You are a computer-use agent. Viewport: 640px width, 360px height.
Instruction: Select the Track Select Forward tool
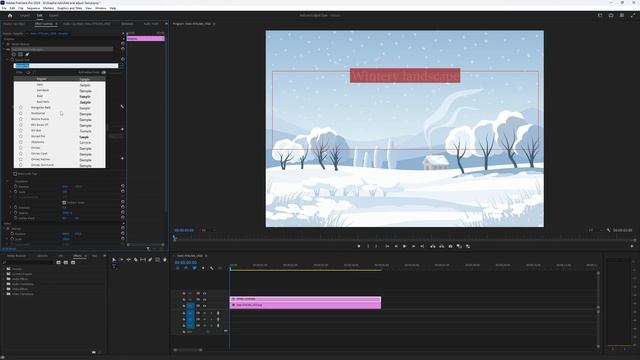coord(121,260)
